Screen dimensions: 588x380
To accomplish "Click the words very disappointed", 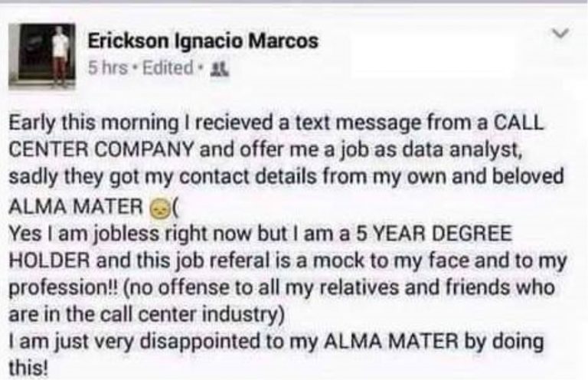I will [177, 342].
